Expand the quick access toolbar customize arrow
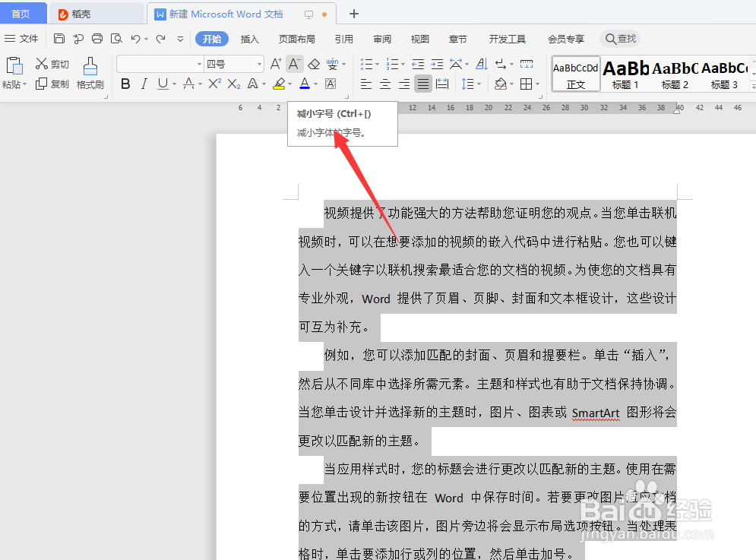Screen dimensions: 756x560 [180, 39]
